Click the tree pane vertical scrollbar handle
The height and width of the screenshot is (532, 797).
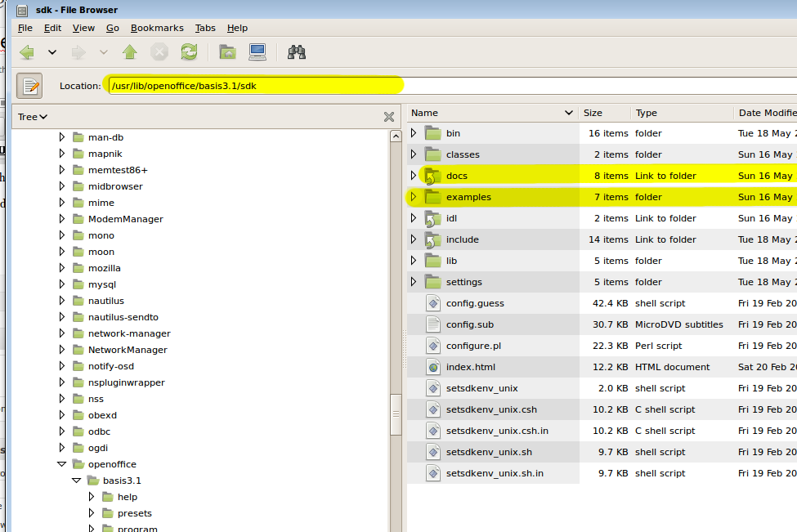click(396, 414)
